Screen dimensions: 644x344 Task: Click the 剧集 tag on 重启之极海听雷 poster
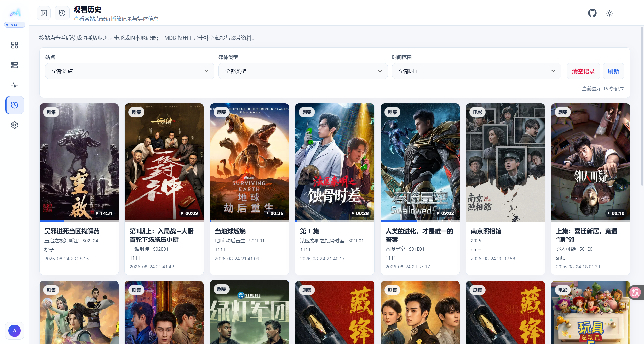[51, 112]
